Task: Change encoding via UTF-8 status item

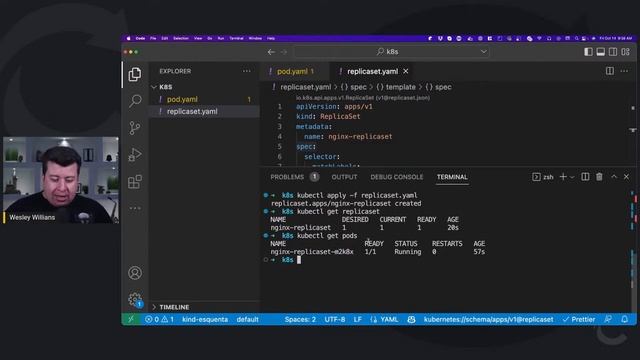Action: pos(335,319)
